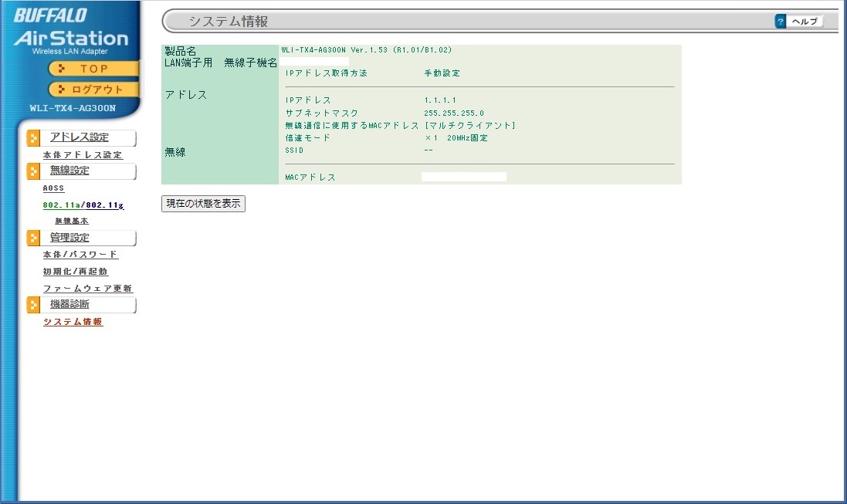Viewport: 847px width, 504px height.
Task: Go to TOP page
Action: click(93, 69)
